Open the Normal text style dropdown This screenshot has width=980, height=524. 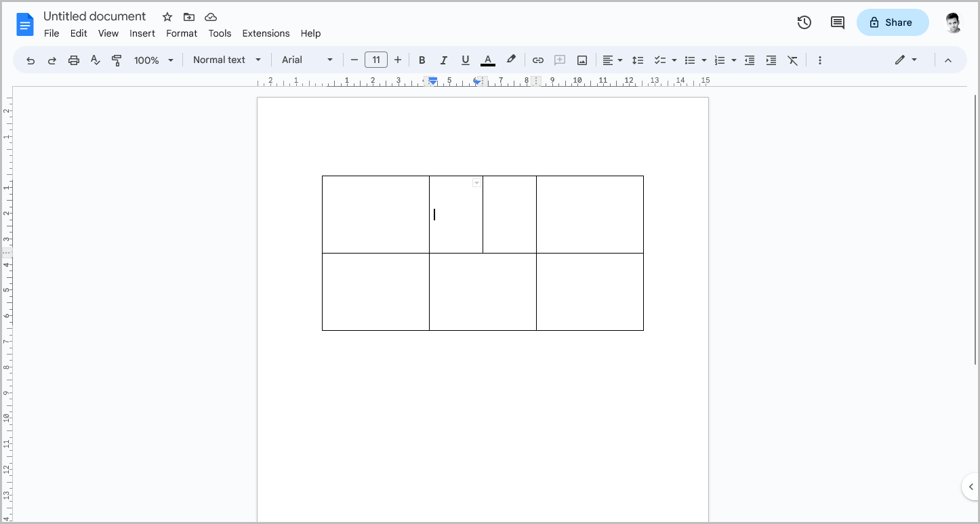pyautogui.click(x=227, y=60)
